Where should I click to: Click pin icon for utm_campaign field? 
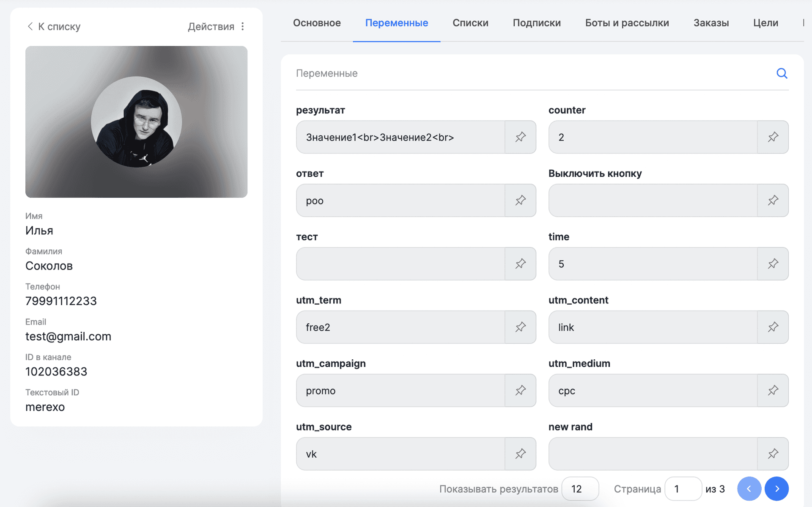(x=520, y=391)
